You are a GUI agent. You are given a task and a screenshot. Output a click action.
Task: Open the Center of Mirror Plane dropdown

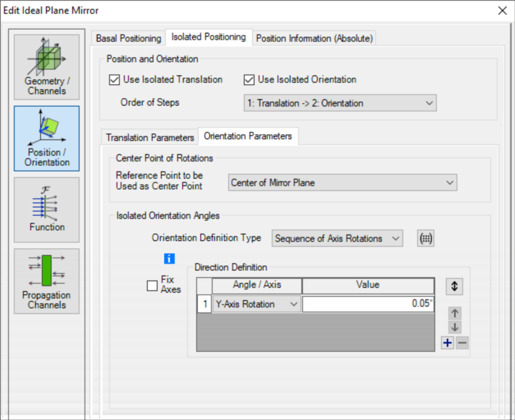click(x=343, y=183)
